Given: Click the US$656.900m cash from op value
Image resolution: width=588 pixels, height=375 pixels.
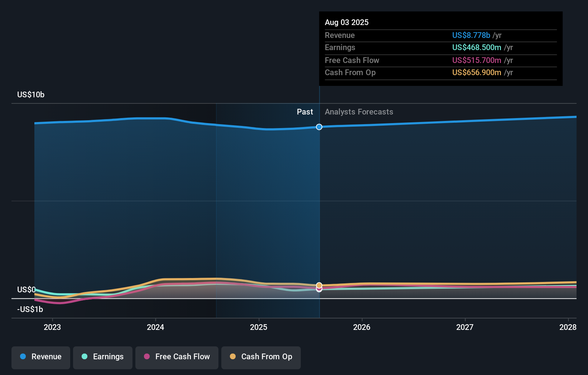Looking at the screenshot, I should pyautogui.click(x=477, y=73).
